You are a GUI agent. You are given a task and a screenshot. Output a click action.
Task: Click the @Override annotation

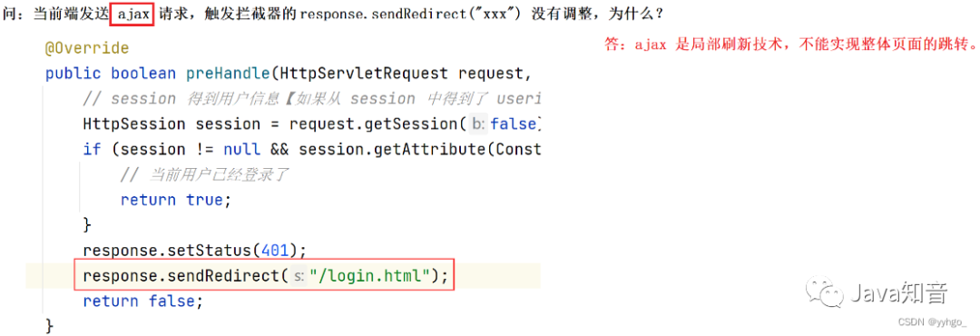(x=87, y=48)
